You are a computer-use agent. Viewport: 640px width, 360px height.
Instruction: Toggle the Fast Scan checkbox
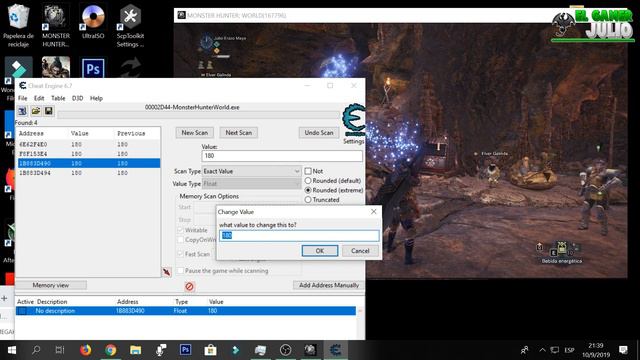[x=180, y=254]
